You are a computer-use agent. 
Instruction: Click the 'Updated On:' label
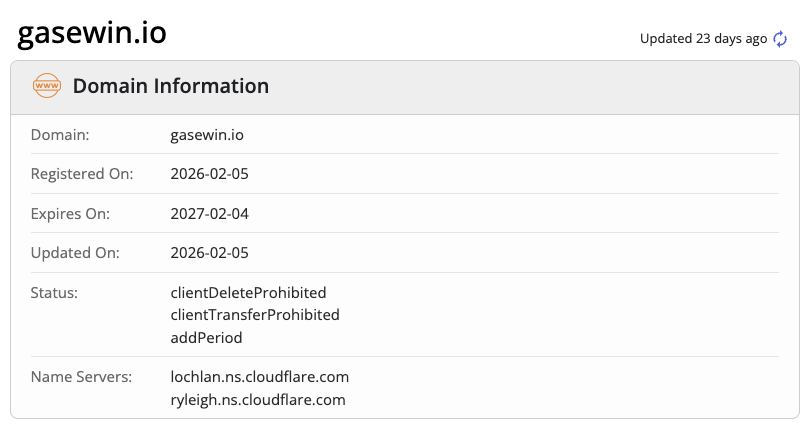[75, 253]
